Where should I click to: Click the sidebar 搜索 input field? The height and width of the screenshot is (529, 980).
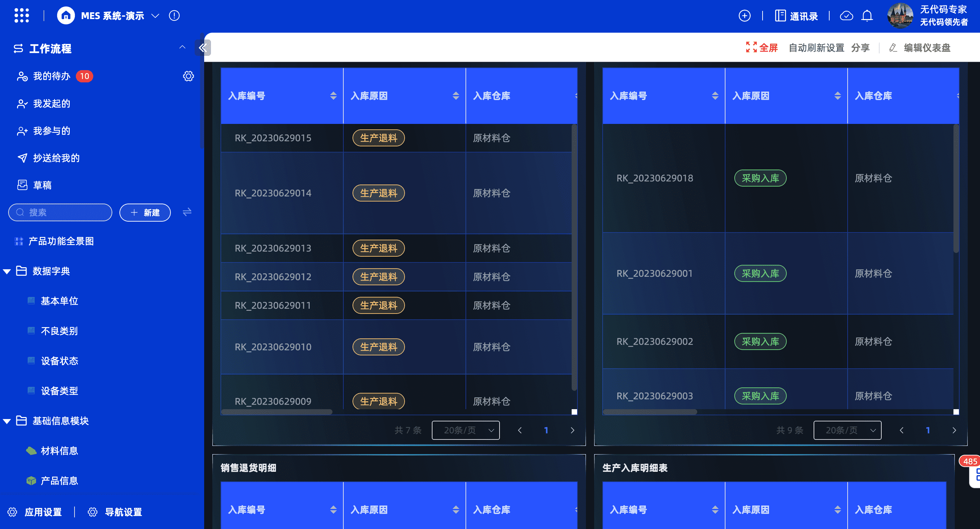(x=61, y=212)
